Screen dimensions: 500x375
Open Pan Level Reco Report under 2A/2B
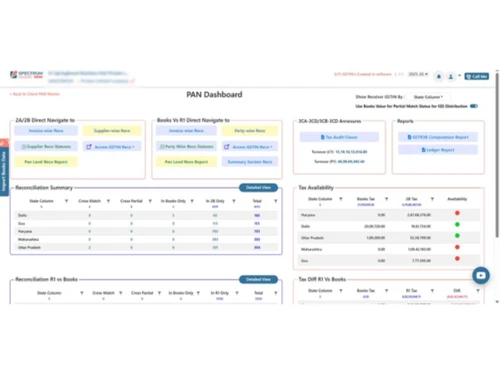[x=46, y=162]
